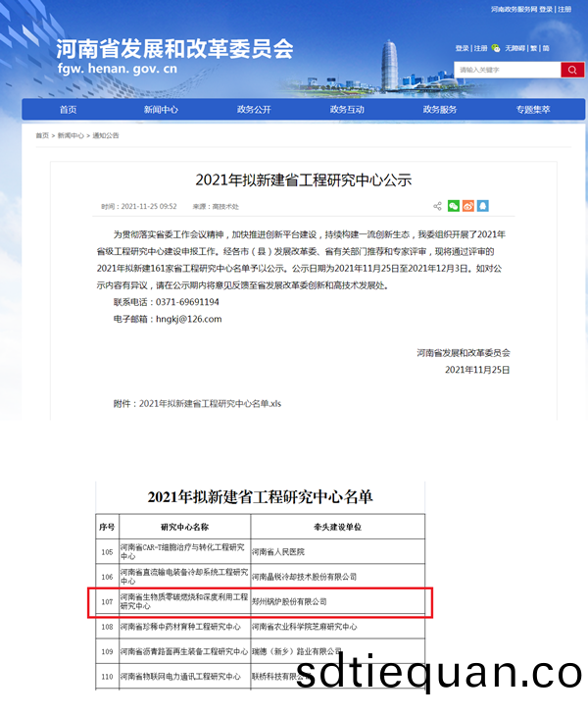
Task: Click the 注册 link left of the WeChat icon
Action: 480,48
